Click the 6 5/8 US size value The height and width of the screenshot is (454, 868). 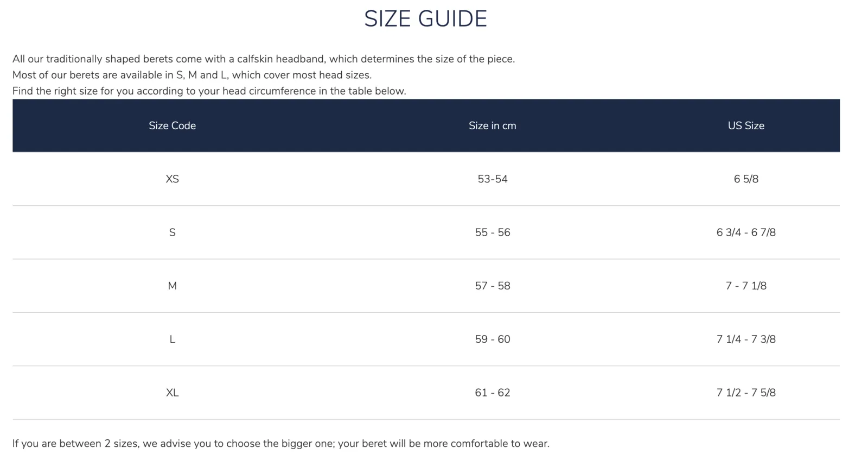(746, 179)
